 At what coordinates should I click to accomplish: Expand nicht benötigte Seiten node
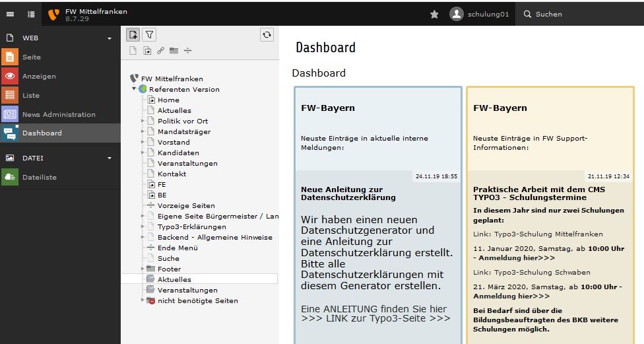143,300
